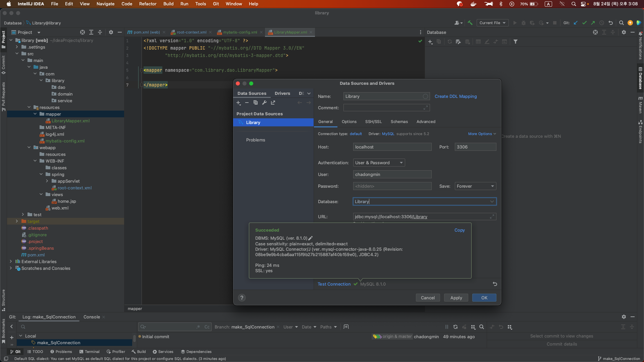The width and height of the screenshot is (644, 362).
Task: Open driver settings wrench icon
Action: [264, 103]
